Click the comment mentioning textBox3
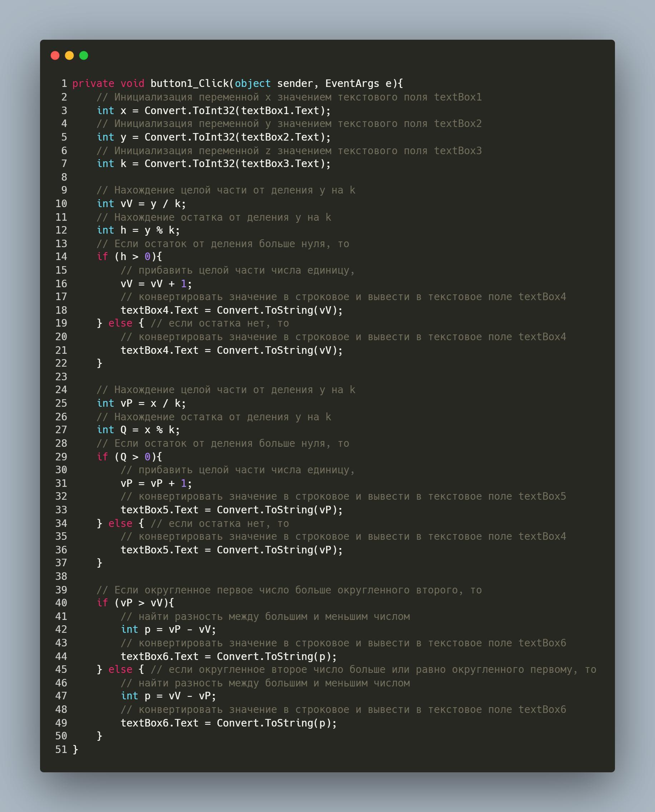655x812 pixels. 289,151
